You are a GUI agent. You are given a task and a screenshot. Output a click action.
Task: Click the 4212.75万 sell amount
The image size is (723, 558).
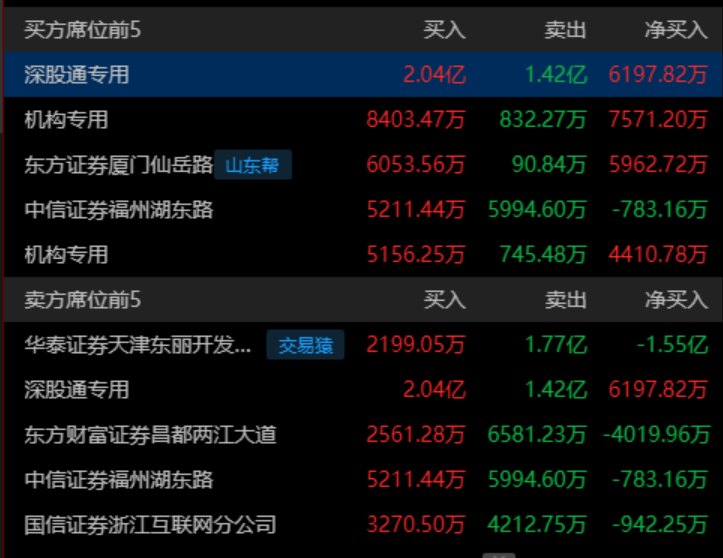[x=537, y=525]
